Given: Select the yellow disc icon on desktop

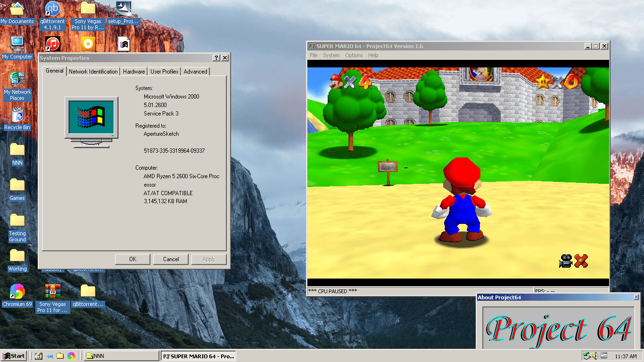Looking at the screenshot, I should (88, 44).
